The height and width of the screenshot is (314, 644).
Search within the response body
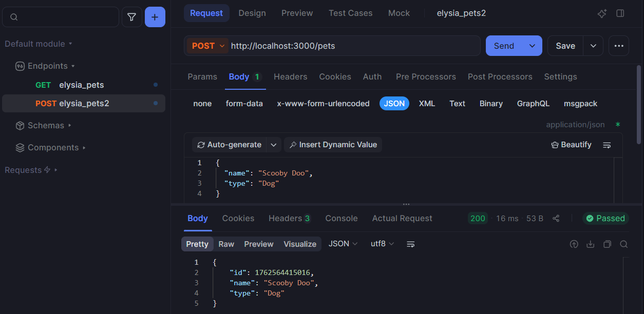tap(624, 244)
